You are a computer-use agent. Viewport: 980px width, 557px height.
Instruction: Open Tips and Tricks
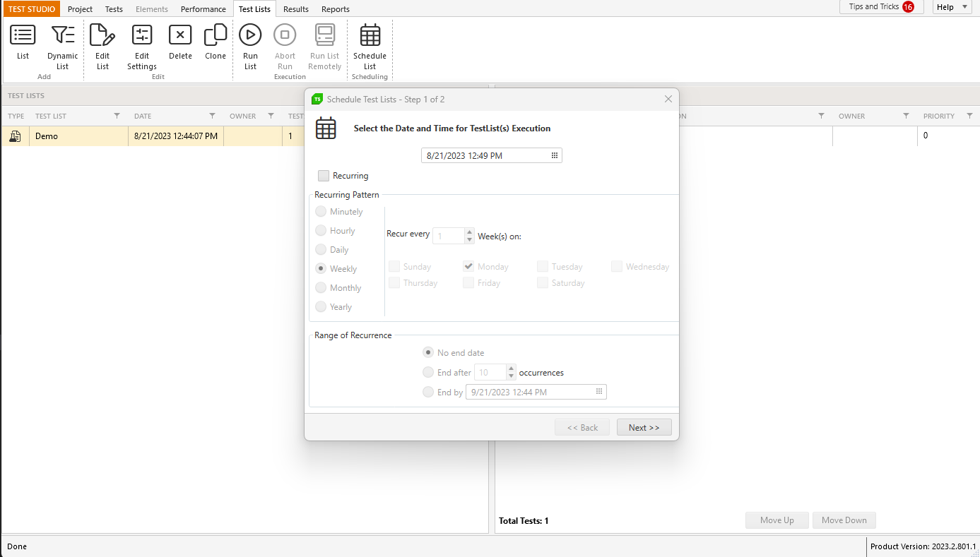pos(882,7)
